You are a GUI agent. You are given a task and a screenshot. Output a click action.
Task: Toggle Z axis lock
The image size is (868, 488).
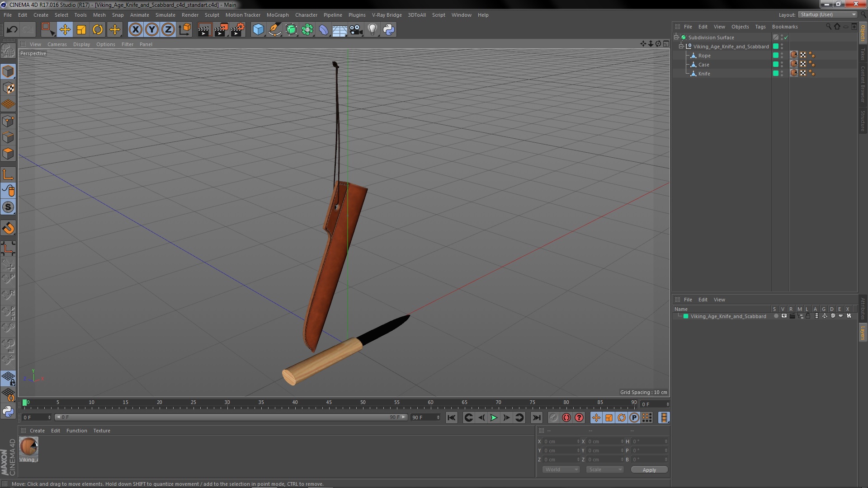click(168, 30)
